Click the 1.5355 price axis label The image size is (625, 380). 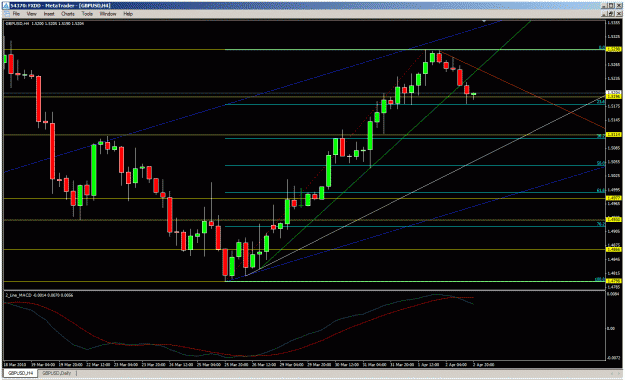(613, 23)
